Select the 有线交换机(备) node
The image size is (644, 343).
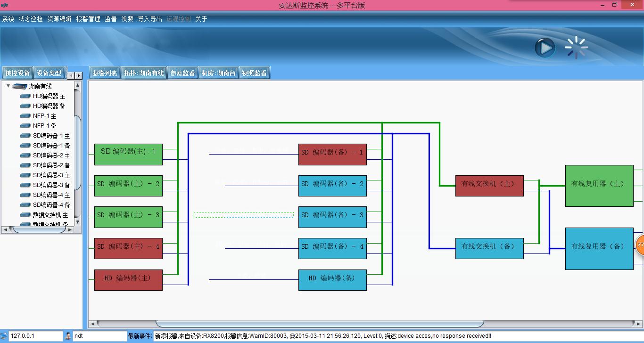(489, 248)
